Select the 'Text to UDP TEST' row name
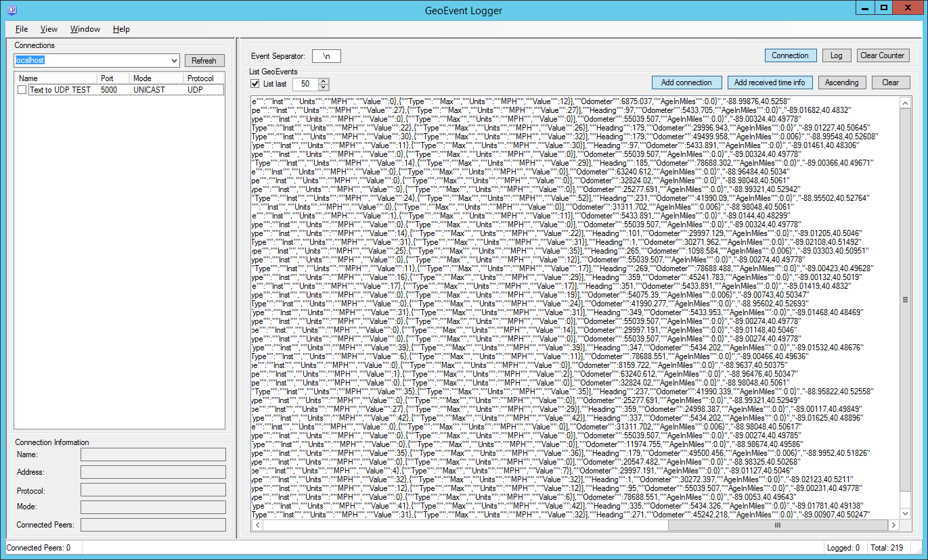928x560 pixels. point(60,90)
